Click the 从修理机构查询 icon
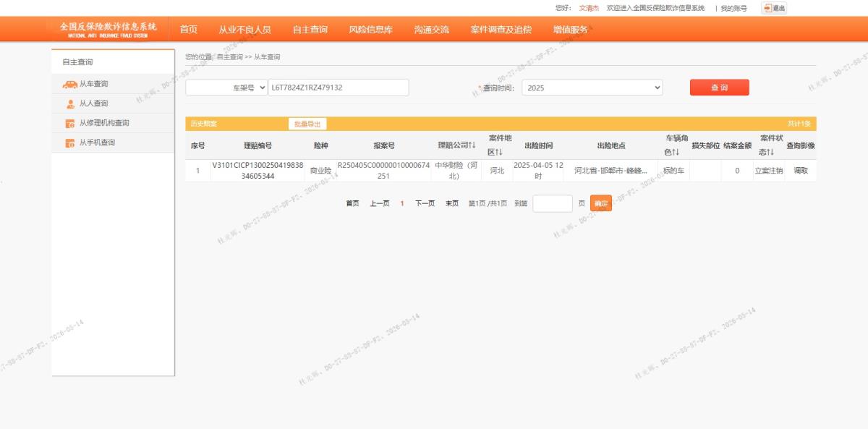 (x=70, y=123)
